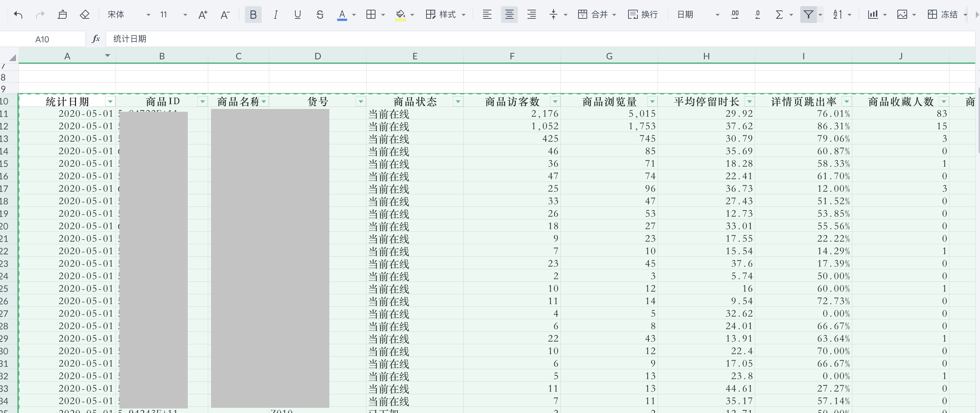Select column A header
Screen dimensions: 980x413
coord(67,56)
